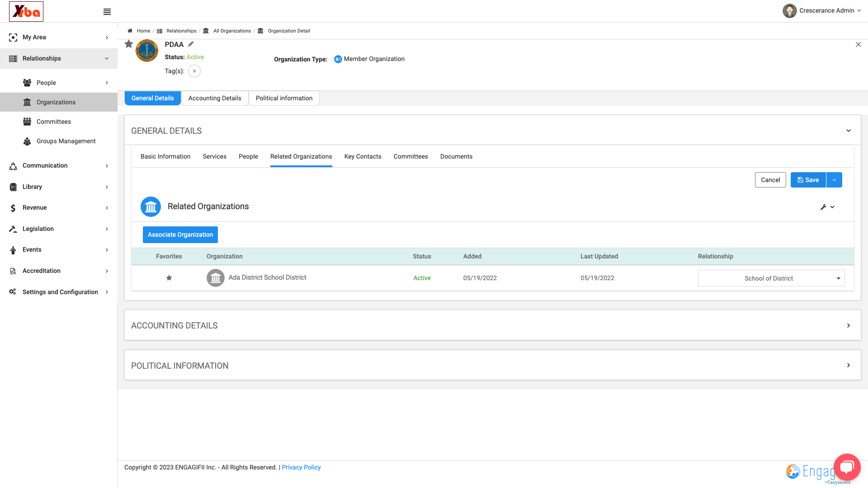Expand the Legislation menu
868x488 pixels.
point(59,229)
